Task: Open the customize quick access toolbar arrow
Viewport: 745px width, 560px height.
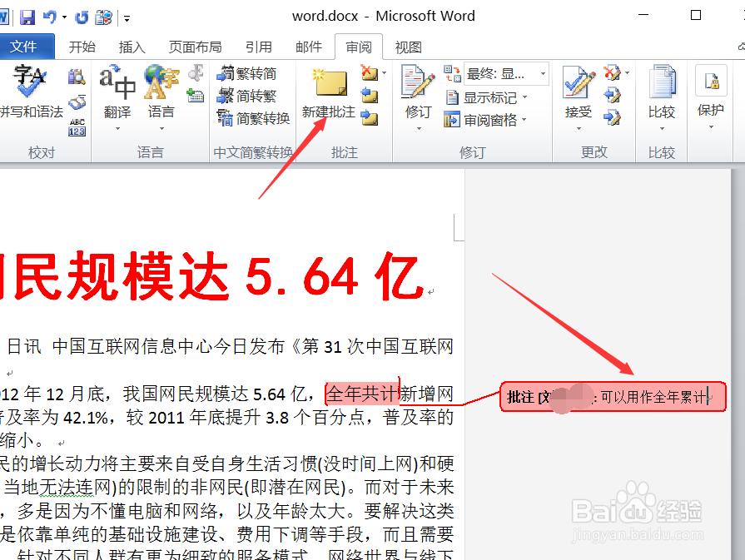Action: point(127,18)
